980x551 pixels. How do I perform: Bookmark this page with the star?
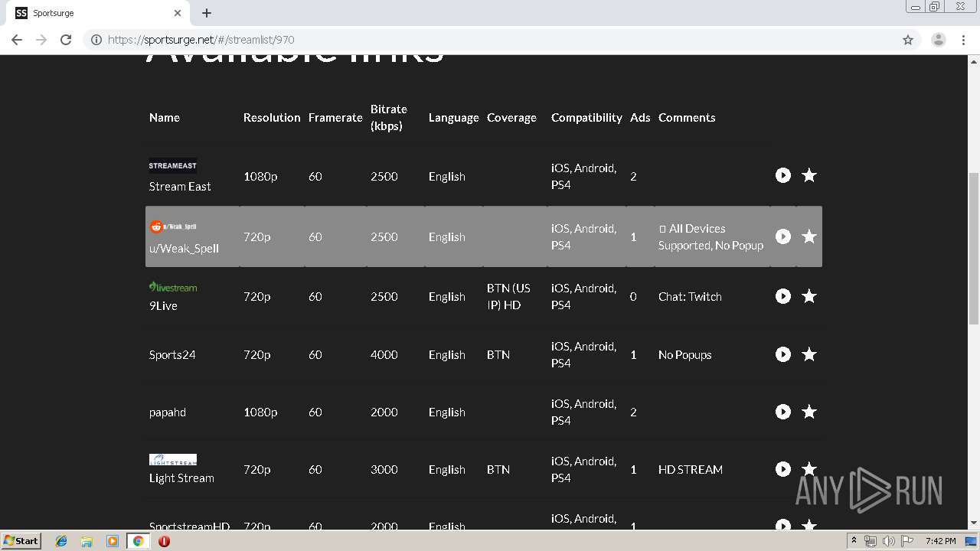[x=908, y=40]
